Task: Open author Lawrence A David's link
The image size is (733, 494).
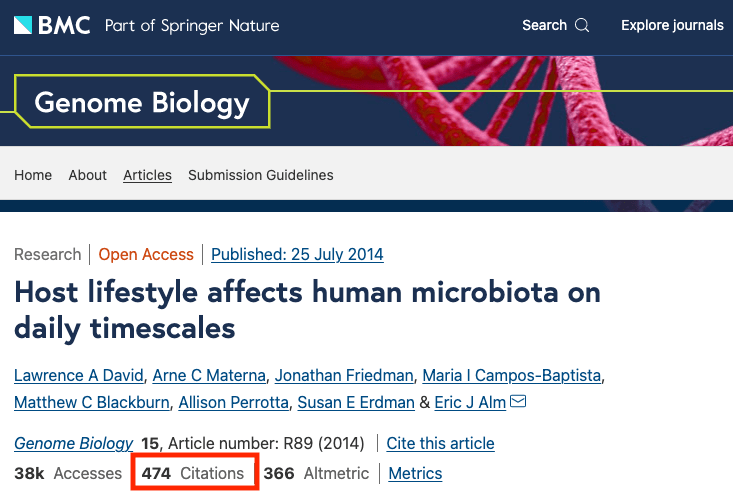Action: pyautogui.click(x=78, y=376)
